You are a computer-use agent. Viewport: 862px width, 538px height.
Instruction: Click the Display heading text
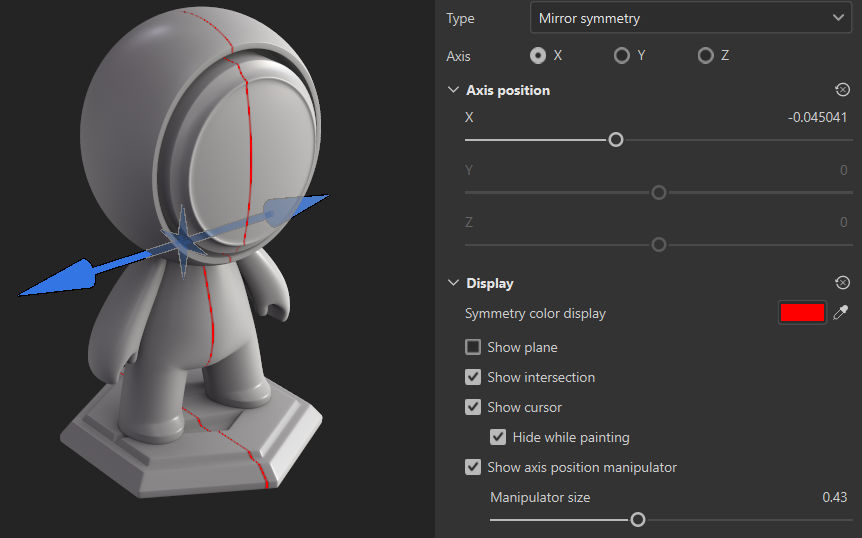[490, 283]
